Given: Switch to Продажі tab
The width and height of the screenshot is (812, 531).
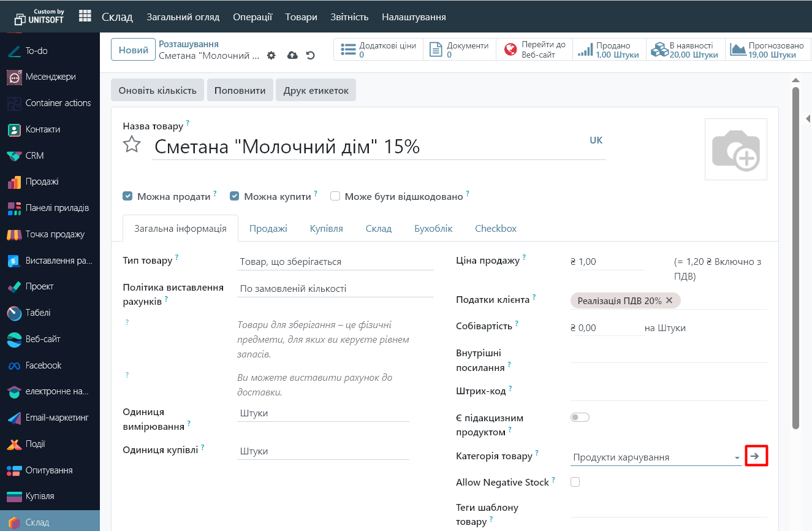Looking at the screenshot, I should pos(268,228).
